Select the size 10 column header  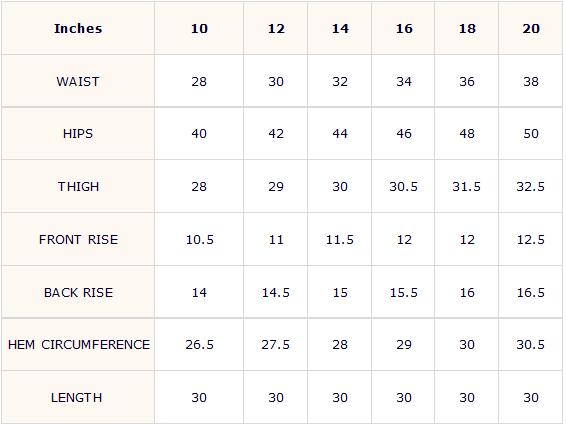[199, 29]
